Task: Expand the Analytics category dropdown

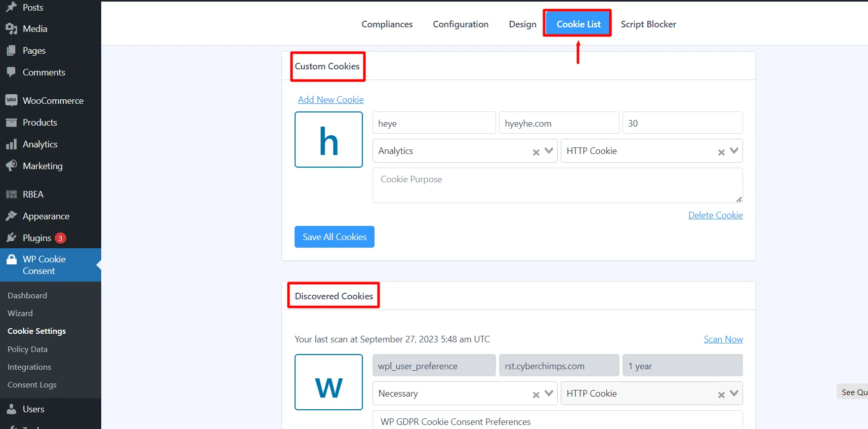Action: (x=549, y=151)
